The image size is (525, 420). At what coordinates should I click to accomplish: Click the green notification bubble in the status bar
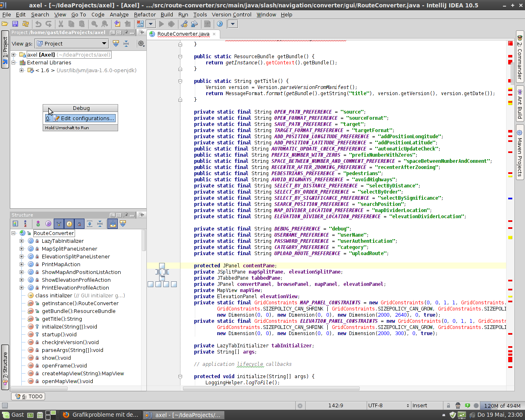pyautogui.click(x=467, y=405)
